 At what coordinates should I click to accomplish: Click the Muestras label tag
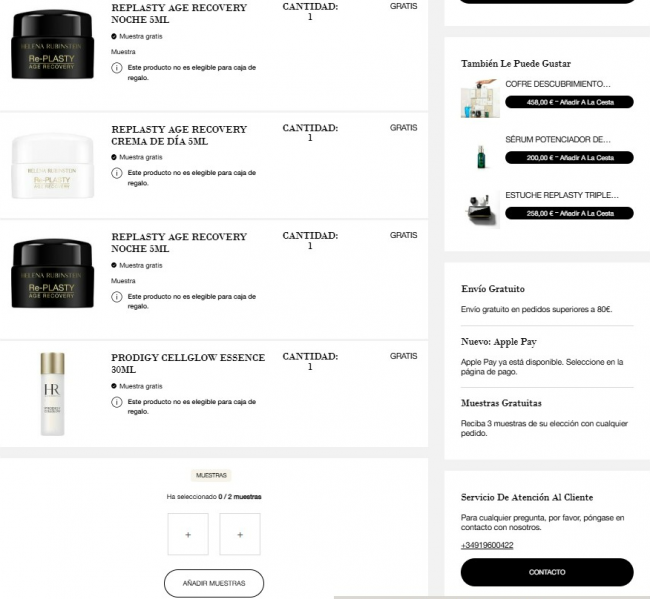[x=211, y=475]
